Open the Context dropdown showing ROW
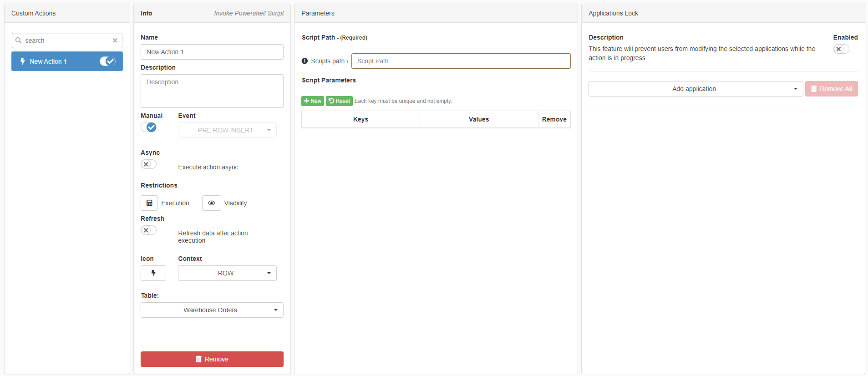Screen dimensions: 868x376 [227, 273]
